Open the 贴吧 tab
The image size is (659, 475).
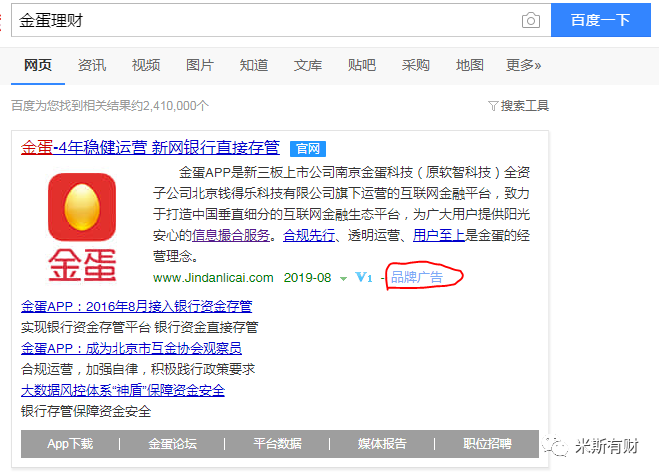tap(361, 66)
